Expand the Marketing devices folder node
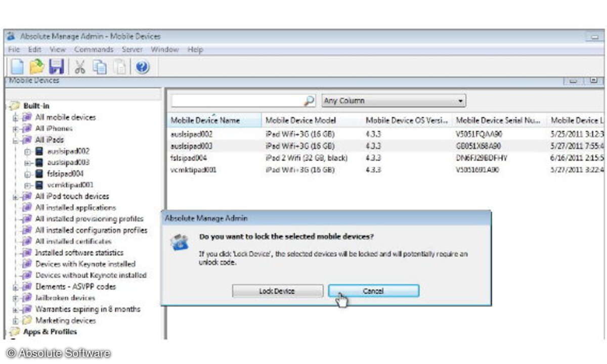The width and height of the screenshot is (607, 364). [x=16, y=321]
